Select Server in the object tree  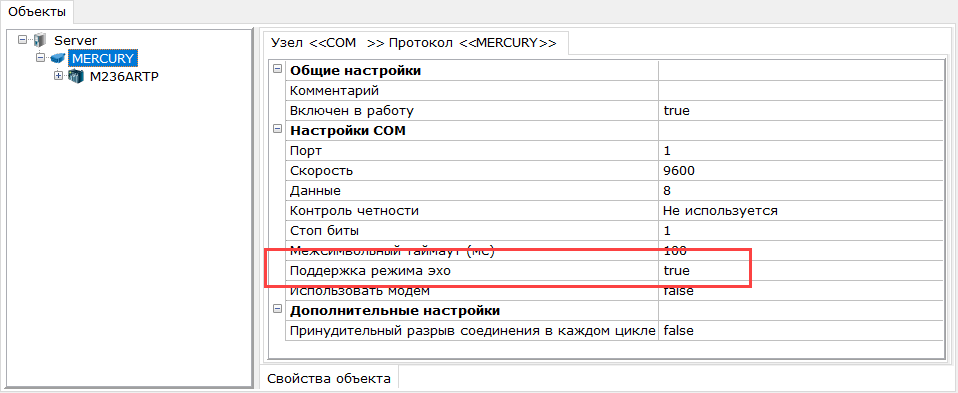[x=76, y=40]
